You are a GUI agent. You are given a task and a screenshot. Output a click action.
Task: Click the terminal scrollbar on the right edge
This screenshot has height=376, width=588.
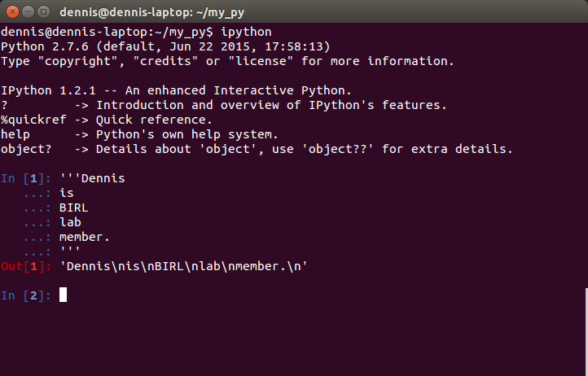(586, 331)
